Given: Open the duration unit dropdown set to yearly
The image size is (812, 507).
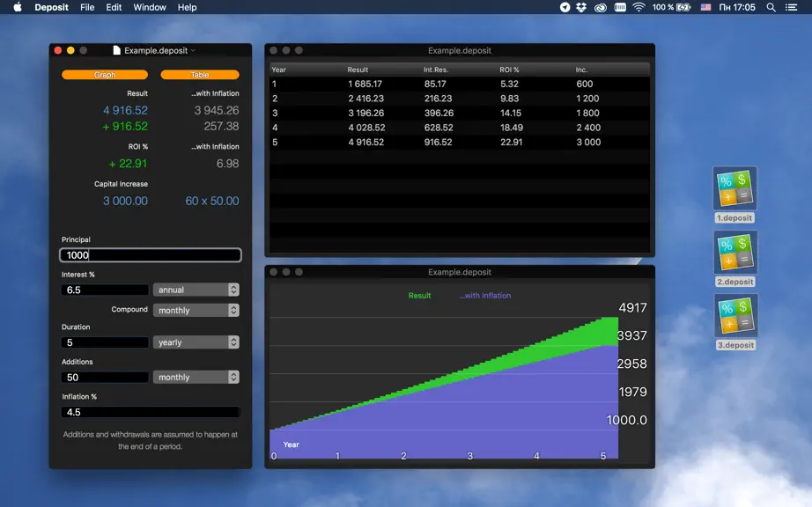Looking at the screenshot, I should click(196, 342).
